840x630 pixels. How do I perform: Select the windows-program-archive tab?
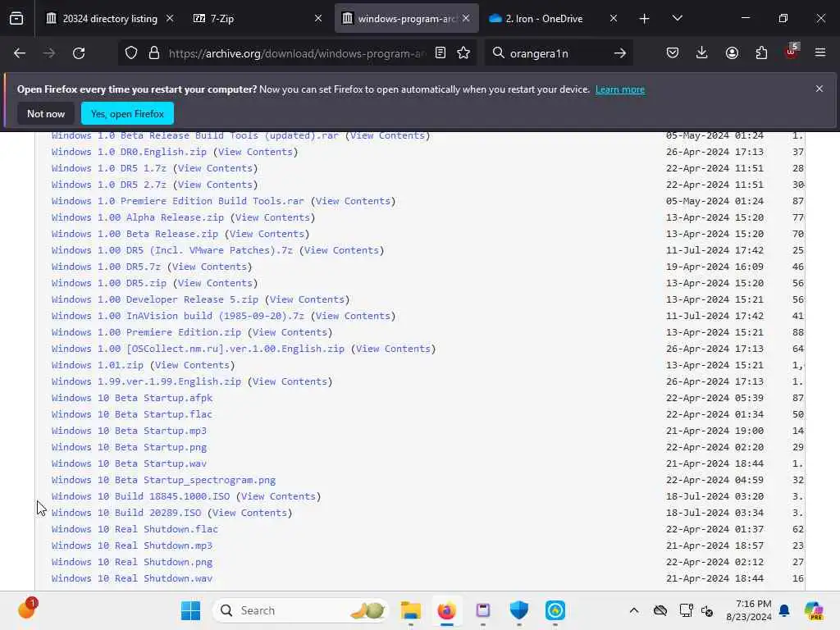tap(407, 19)
